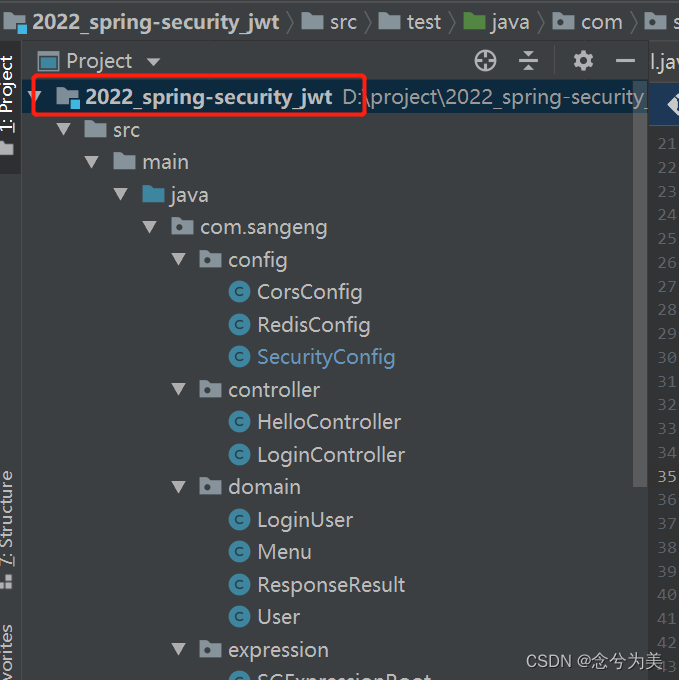Collapse the 2022_spring-security_jwt root node
Image resolution: width=679 pixels, height=680 pixels.
tap(36, 96)
